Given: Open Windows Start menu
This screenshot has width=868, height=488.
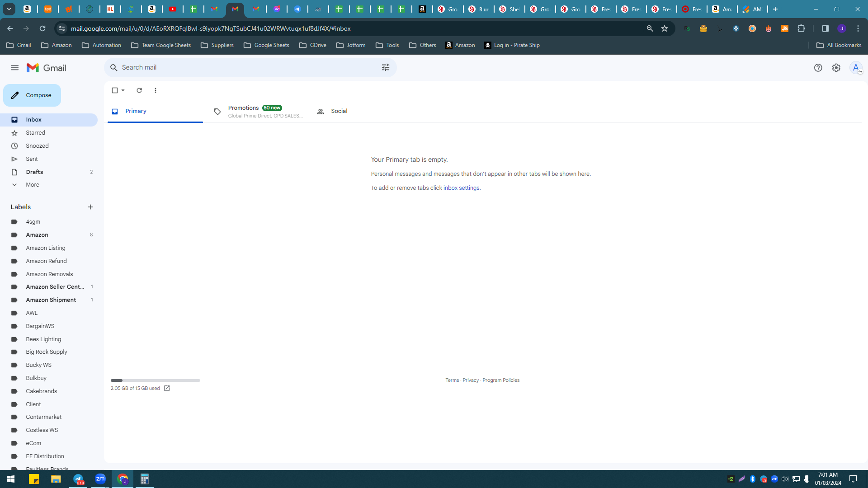Looking at the screenshot, I should [11, 479].
